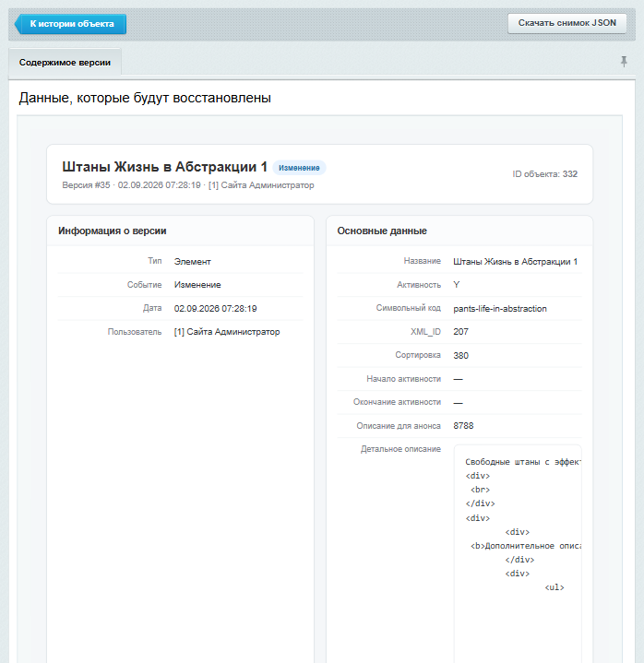Click XML_ID value '207'
The width and height of the screenshot is (644, 663).
click(460, 332)
